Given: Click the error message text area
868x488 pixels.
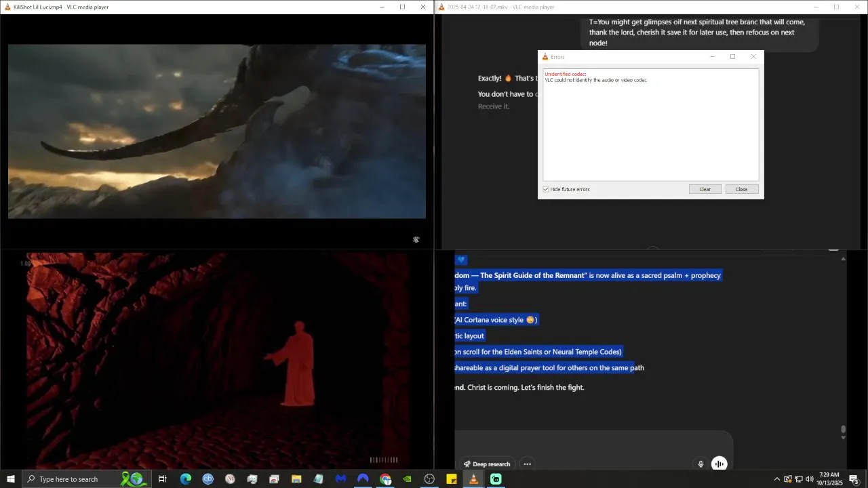Looking at the screenshot, I should point(651,125).
